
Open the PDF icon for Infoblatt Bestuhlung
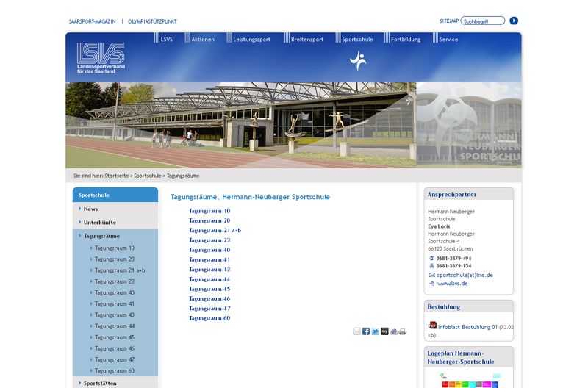tap(432, 325)
